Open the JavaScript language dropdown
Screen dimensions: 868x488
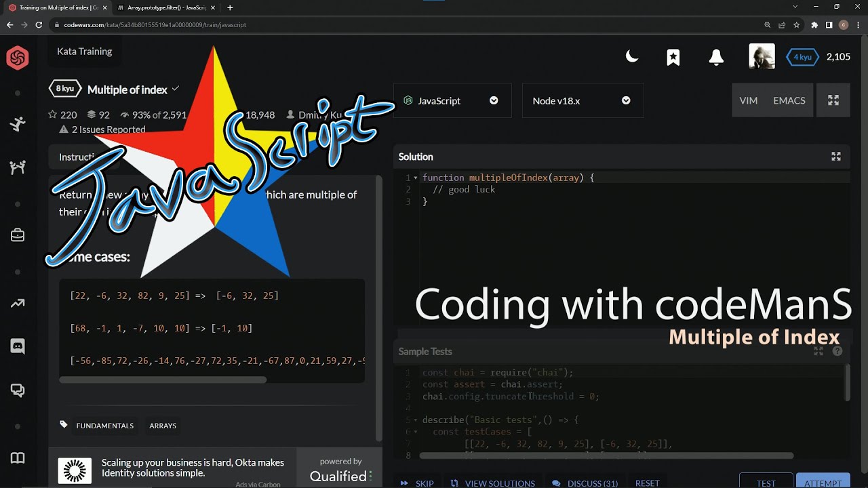coord(452,100)
